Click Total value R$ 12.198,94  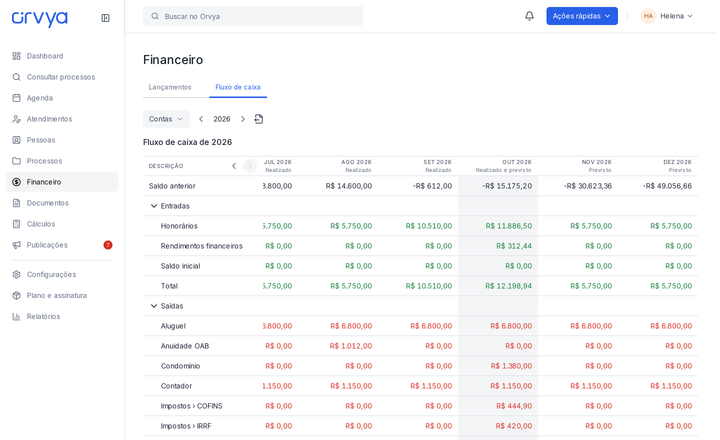[509, 286]
